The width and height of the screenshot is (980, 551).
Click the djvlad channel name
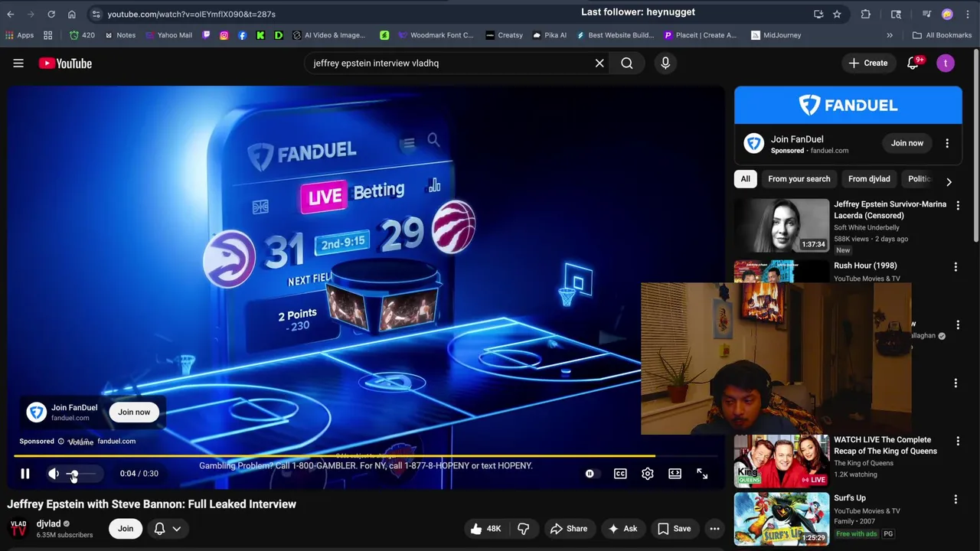(x=48, y=524)
